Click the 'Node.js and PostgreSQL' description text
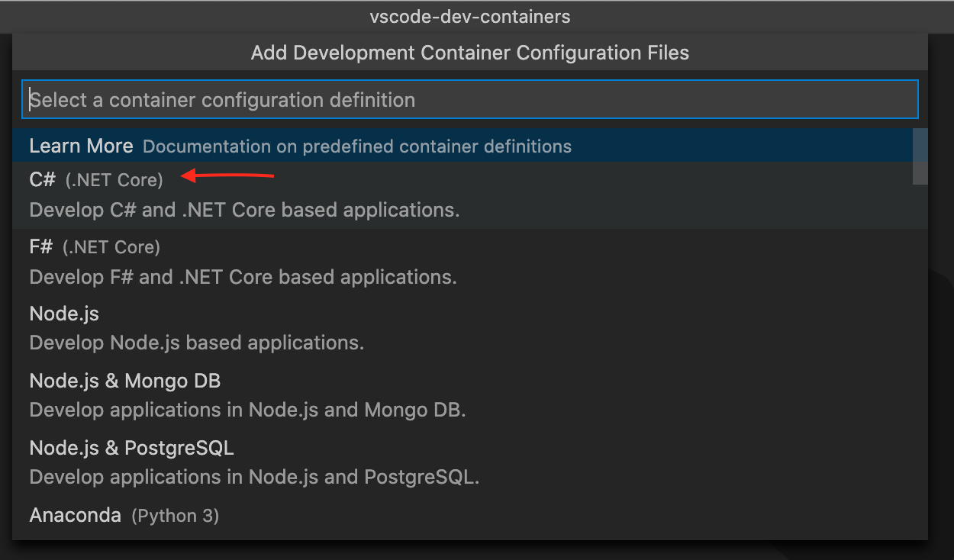 tap(254, 478)
